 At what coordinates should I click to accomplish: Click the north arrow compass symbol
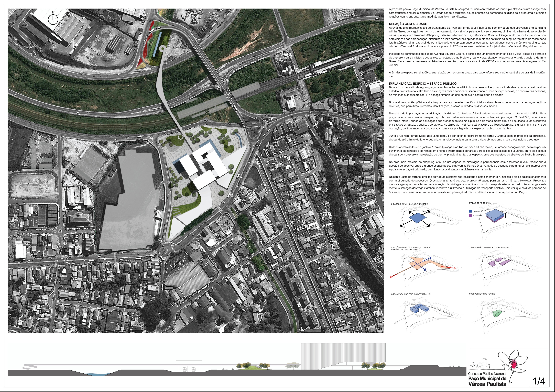pyautogui.click(x=53, y=19)
